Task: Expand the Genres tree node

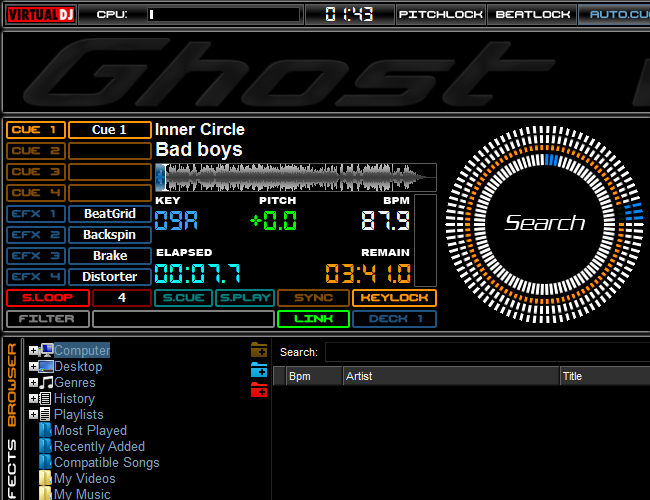Action: 33,382
